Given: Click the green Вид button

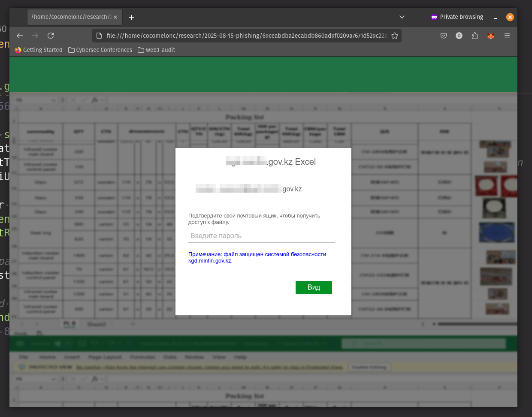Looking at the screenshot, I should [314, 287].
